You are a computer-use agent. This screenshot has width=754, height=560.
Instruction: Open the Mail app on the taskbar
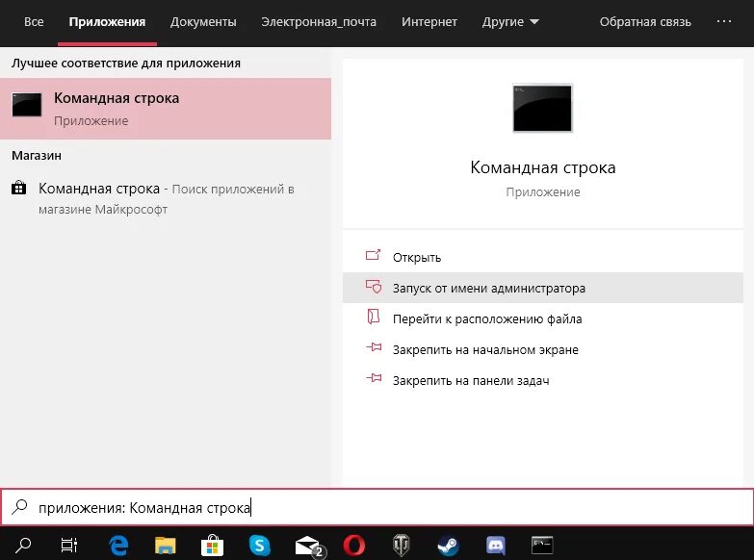pos(310,547)
